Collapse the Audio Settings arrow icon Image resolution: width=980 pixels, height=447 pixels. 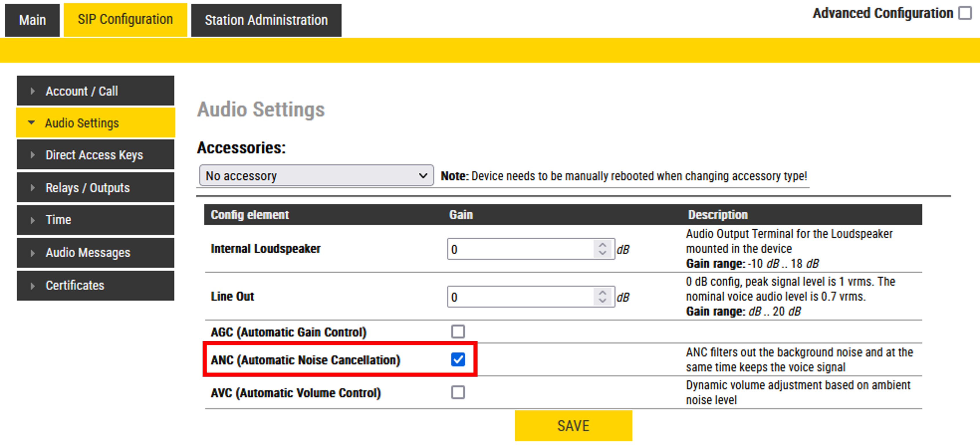[32, 123]
